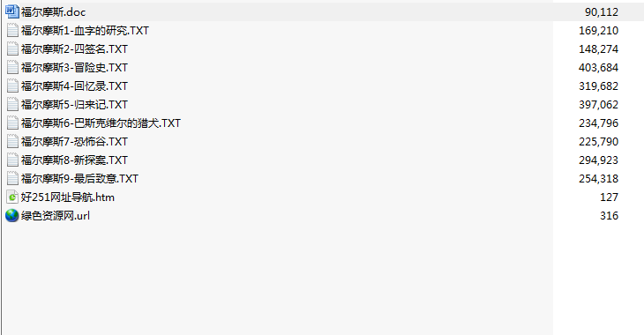Select the 福尔摩斯8-新探案.TXT entry
Viewport: 644px width, 335px height.
pos(74,160)
